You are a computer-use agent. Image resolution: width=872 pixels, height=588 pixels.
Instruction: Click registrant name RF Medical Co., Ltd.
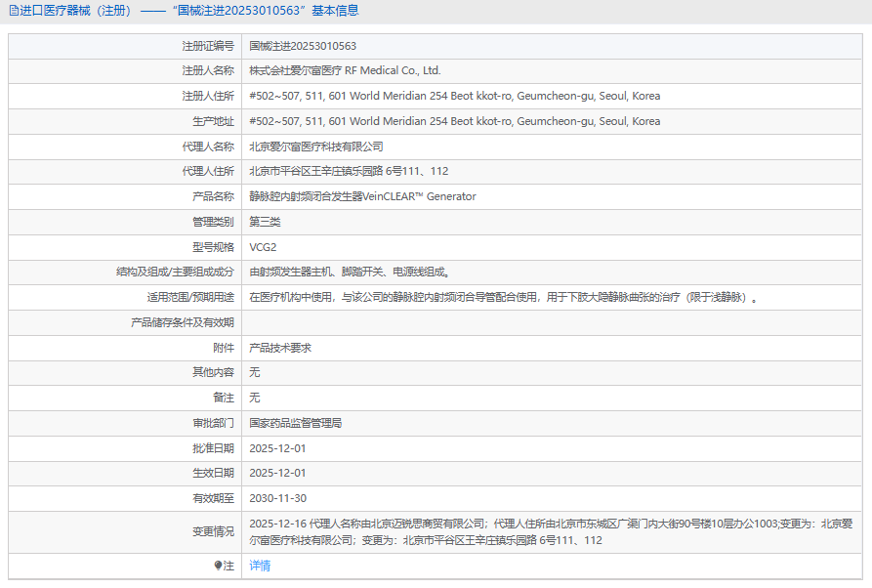pos(345,70)
